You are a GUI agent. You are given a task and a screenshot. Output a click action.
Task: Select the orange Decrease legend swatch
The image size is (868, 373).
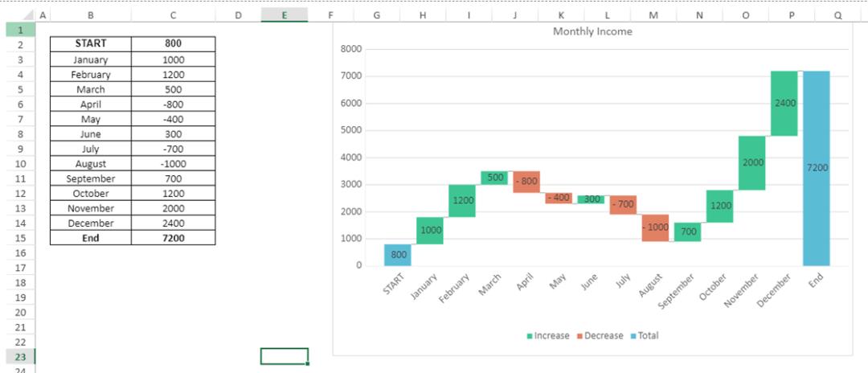point(579,336)
